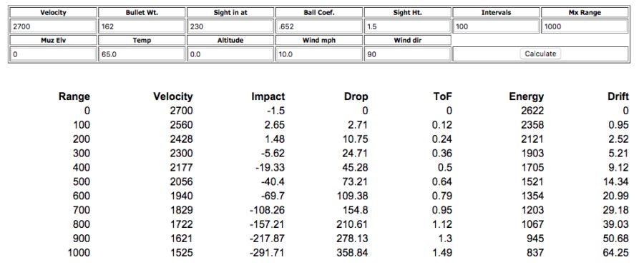Click the Temp field showing 65.0
644x275 pixels.
coord(142,54)
